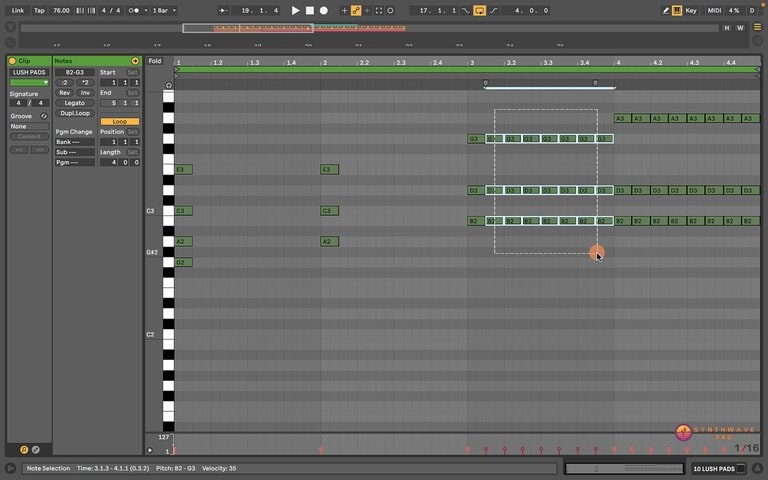Open MIDI Map Mode
The image size is (768, 480).
click(x=714, y=10)
